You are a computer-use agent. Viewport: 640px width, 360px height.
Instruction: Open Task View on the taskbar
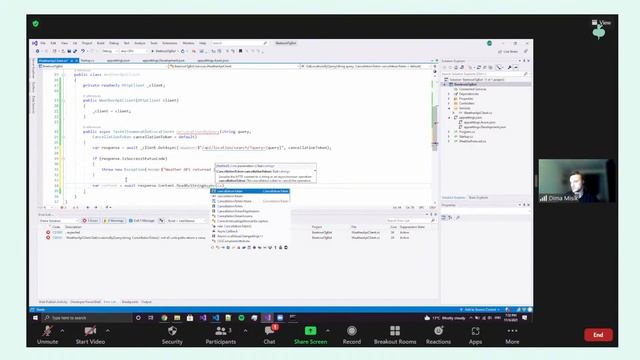151,318
